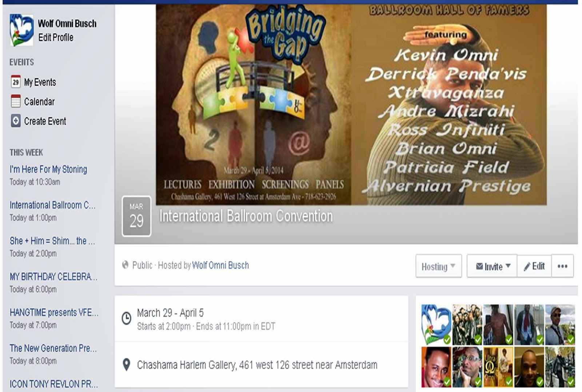Image resolution: width=582 pixels, height=392 pixels.
Task: Open She + Him = Shim event
Action: coord(52,241)
